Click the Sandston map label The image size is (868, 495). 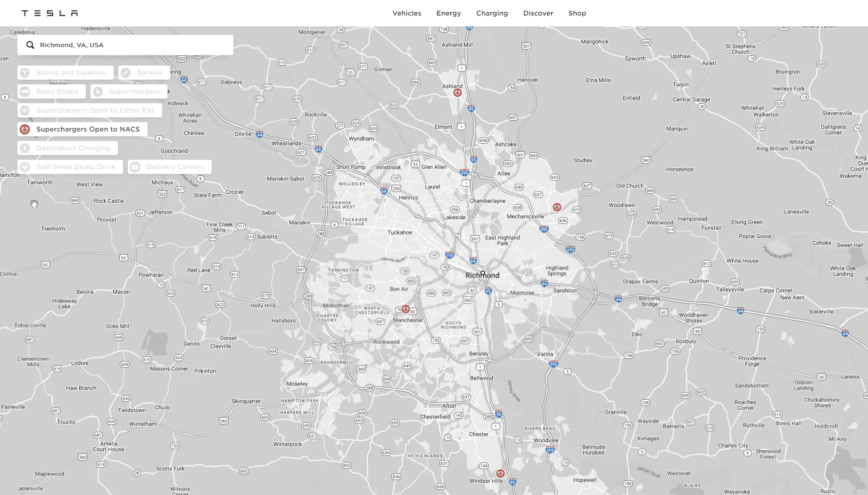[x=565, y=290]
